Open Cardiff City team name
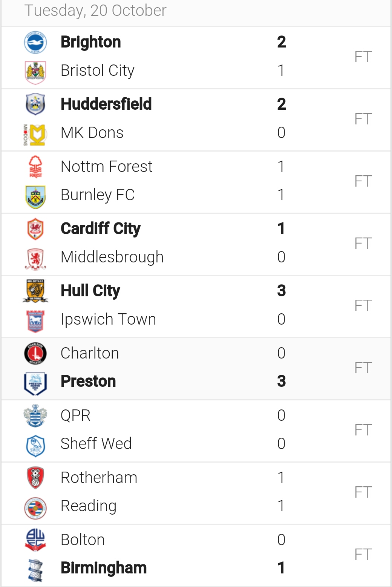Viewport: 392px width, 587px height. tap(101, 228)
